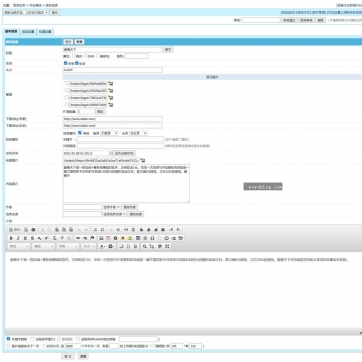Uncheck the checked box in the info-attributes row
Screen dimensions: 362x362
[80, 133]
